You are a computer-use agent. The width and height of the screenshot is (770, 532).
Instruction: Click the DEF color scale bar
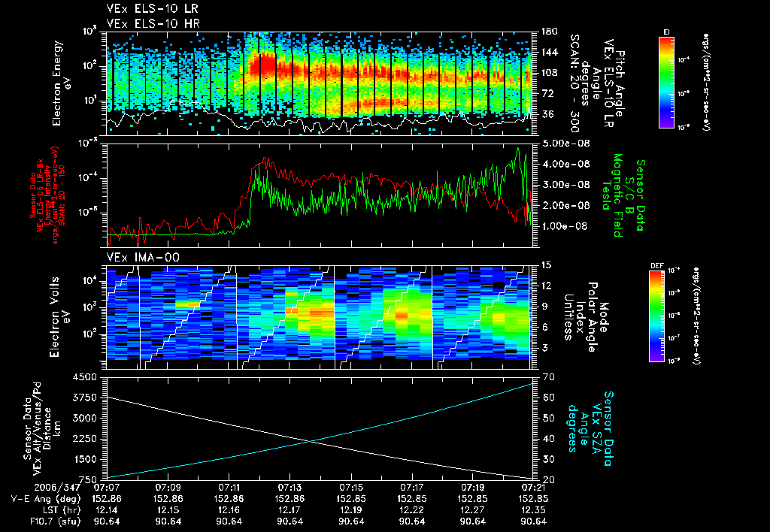657,316
